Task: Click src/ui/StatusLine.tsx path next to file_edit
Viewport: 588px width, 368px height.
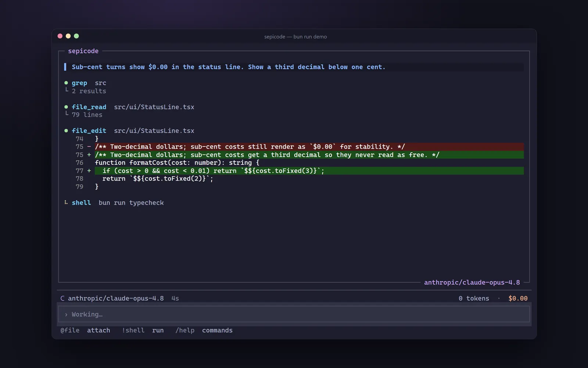Action: [154, 131]
